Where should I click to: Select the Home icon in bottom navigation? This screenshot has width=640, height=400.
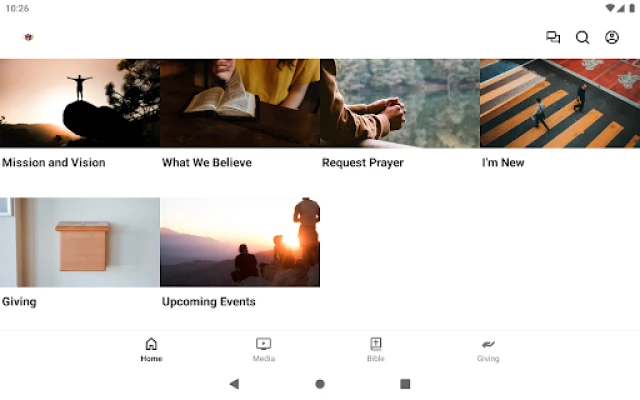[151, 344]
